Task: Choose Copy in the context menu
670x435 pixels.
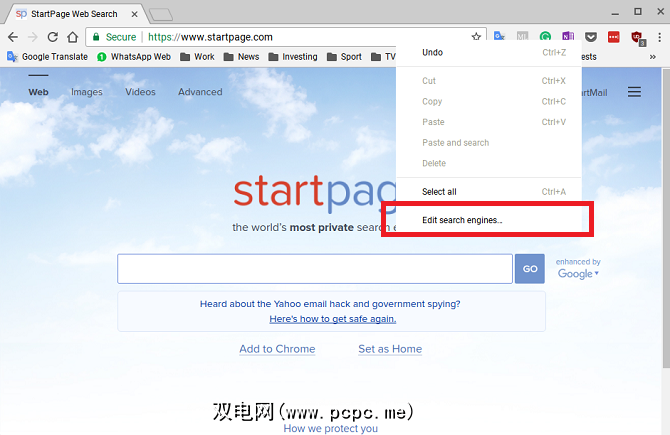Action: 489,101
